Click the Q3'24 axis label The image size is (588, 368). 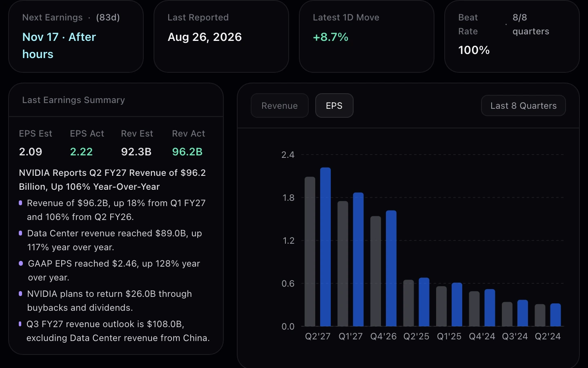515,336
